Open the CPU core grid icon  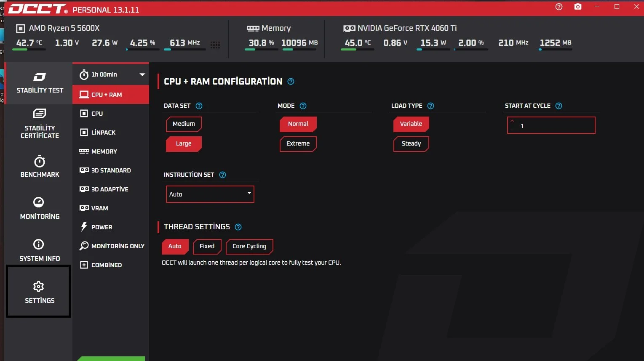coord(215,45)
